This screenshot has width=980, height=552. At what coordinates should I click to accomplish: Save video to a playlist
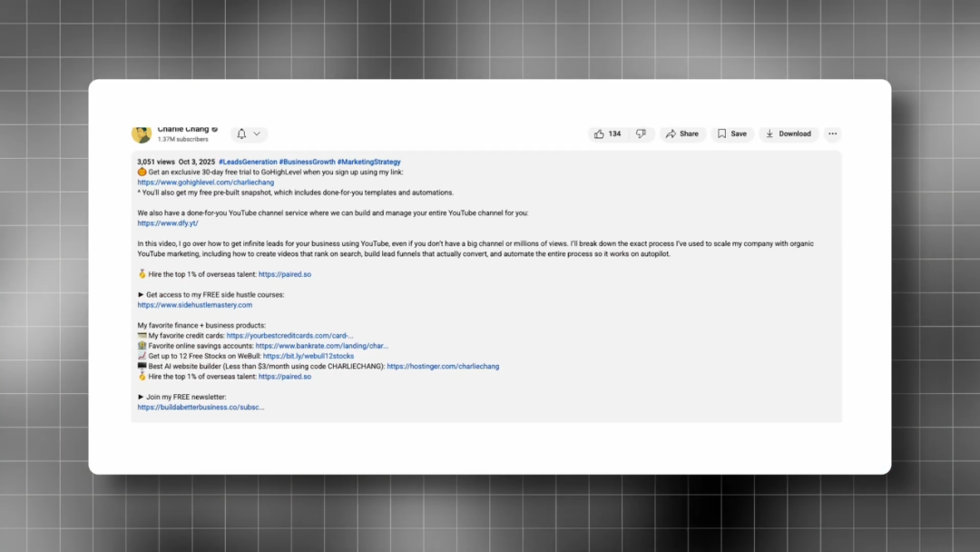[732, 133]
